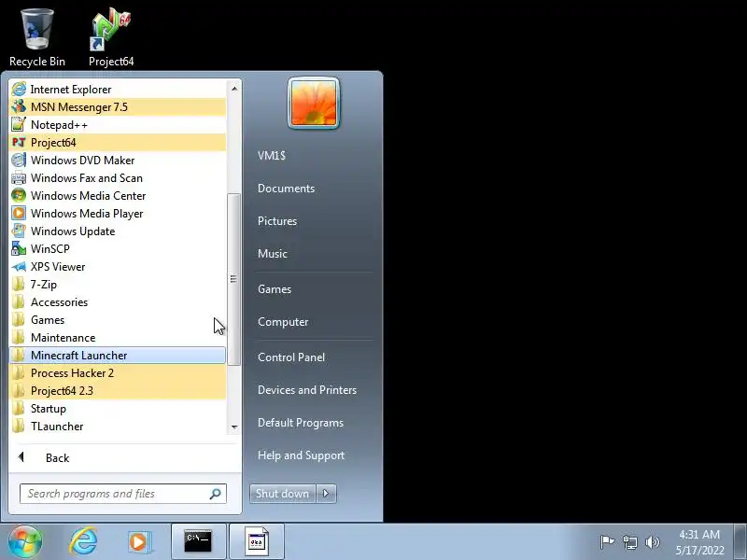Open Windows Fax and Scan

point(118,177)
